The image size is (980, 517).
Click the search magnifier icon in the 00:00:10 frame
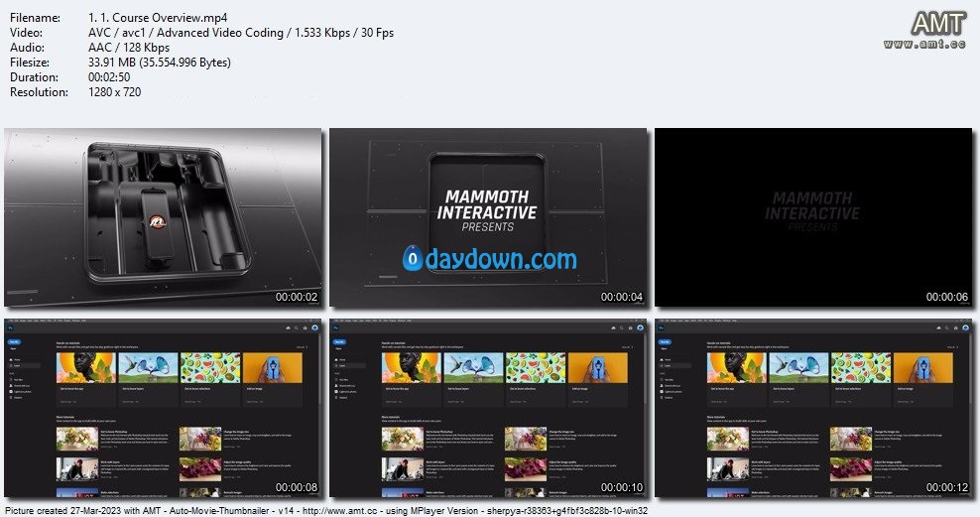pyautogui.click(x=621, y=328)
